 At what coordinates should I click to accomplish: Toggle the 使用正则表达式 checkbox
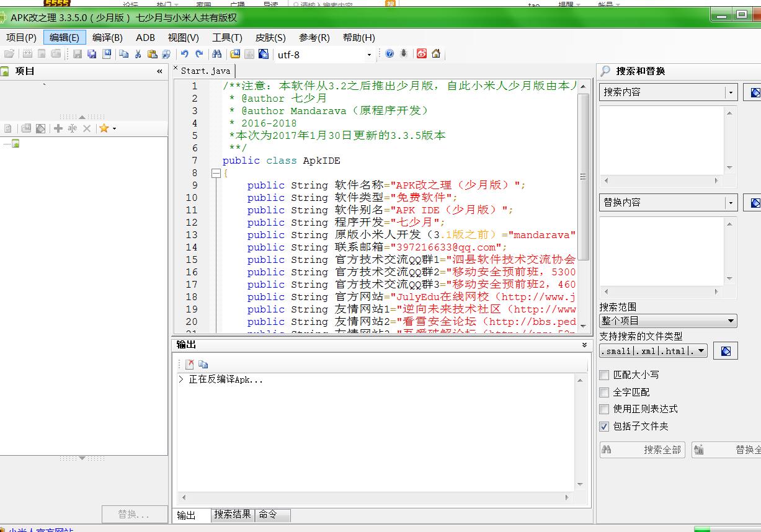click(604, 409)
